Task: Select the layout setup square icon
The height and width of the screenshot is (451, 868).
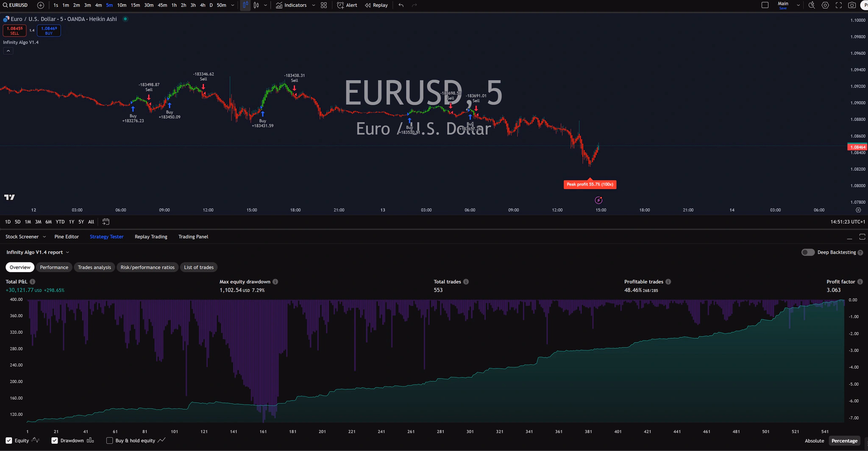Action: click(765, 5)
